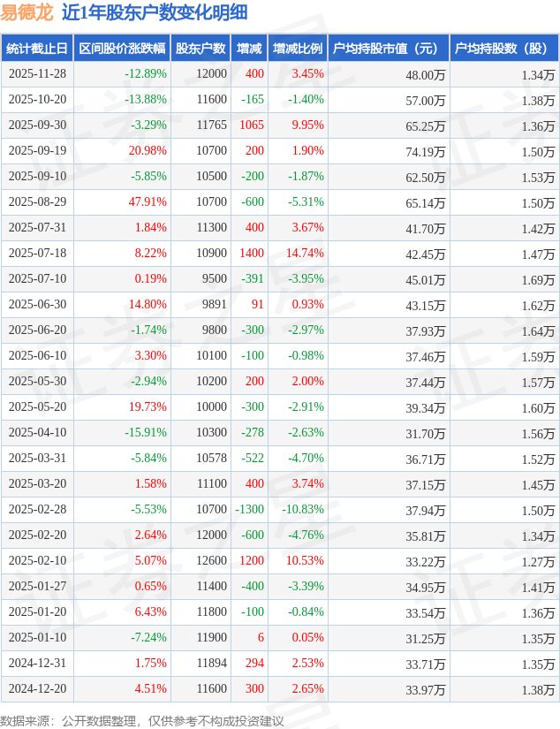This screenshot has height=729, width=560.
Task: Select the 增减比例 column header
Action: 297,49
